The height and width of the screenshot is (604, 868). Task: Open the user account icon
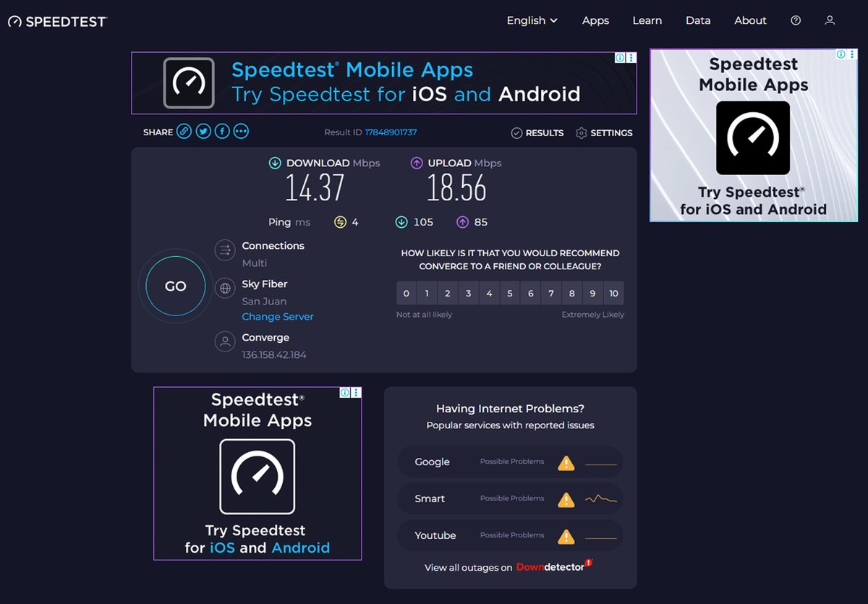(x=830, y=20)
